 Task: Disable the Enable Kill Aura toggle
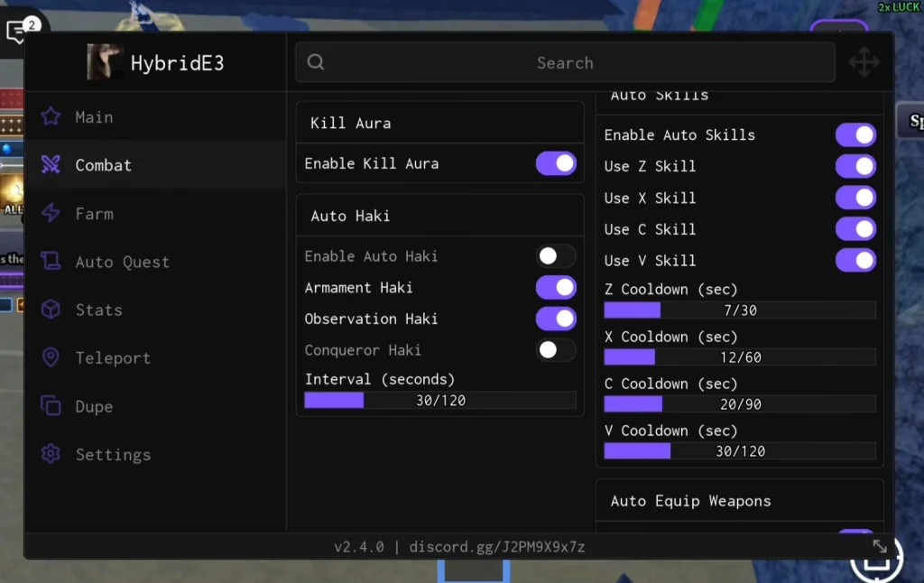(x=556, y=163)
